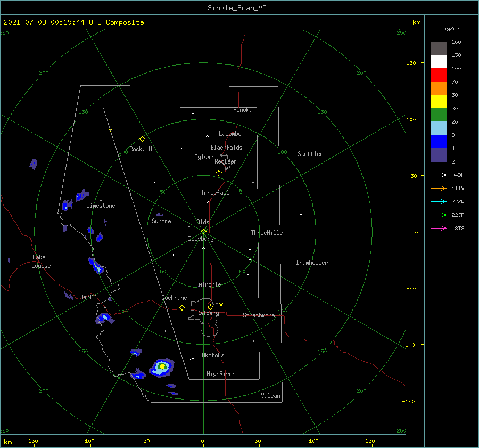Click the Single_Scan_VIL title

239,7
